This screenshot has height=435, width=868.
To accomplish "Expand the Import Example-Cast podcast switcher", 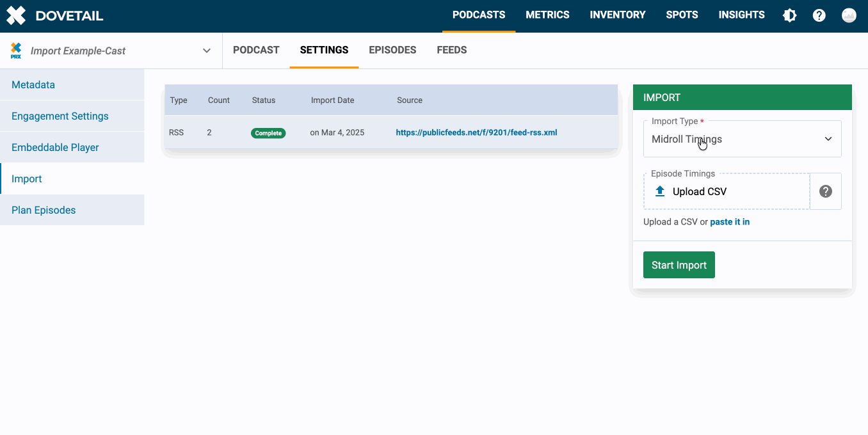I will point(206,51).
